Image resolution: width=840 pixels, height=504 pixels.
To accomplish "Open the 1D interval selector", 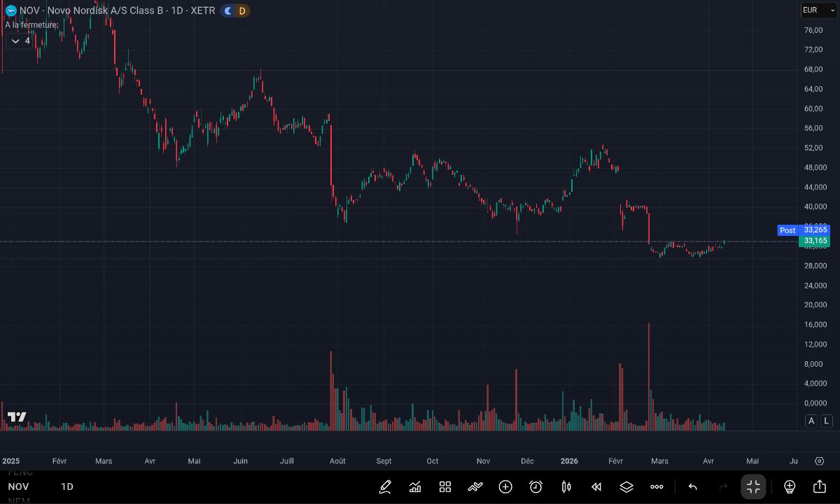I will 67,486.
